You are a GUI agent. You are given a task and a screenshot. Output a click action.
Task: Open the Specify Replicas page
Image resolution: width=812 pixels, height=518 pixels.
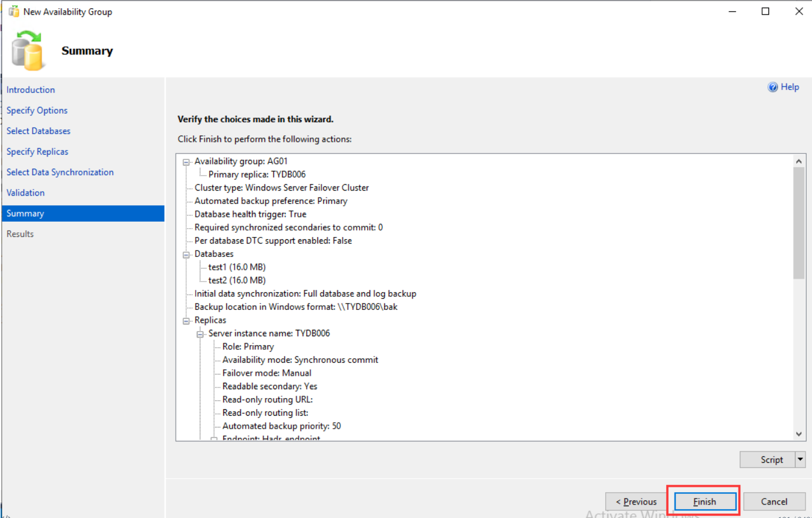tap(37, 151)
